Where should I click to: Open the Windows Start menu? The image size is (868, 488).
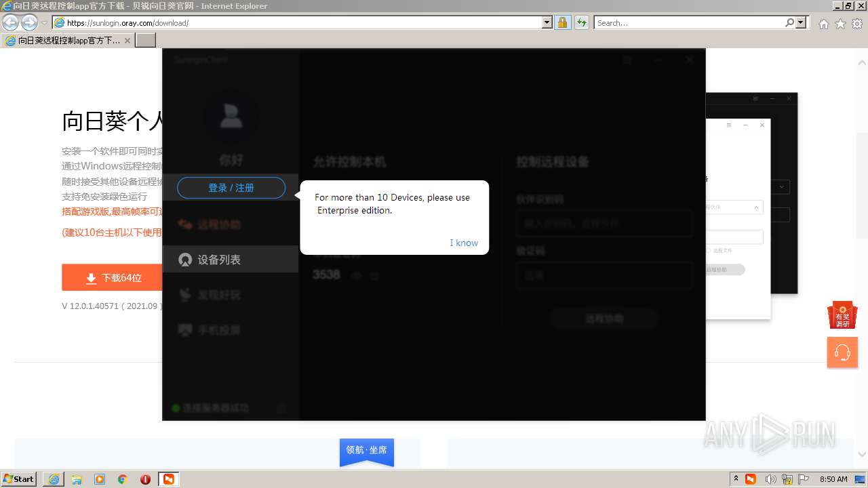pos(18,479)
